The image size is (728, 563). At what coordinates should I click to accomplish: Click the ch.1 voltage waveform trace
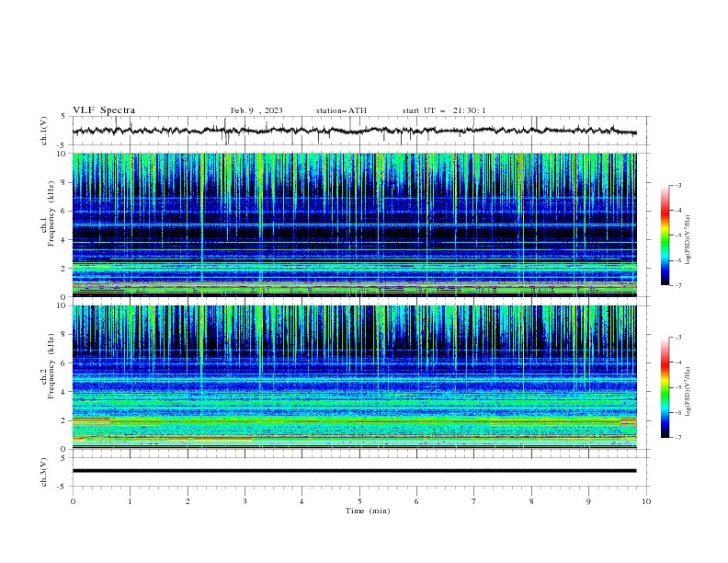354,131
